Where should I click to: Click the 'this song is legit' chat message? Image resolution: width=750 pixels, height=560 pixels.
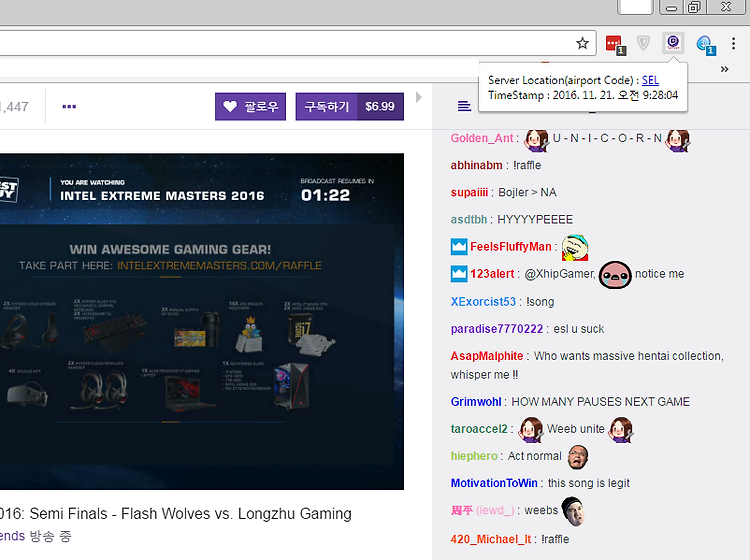[588, 483]
